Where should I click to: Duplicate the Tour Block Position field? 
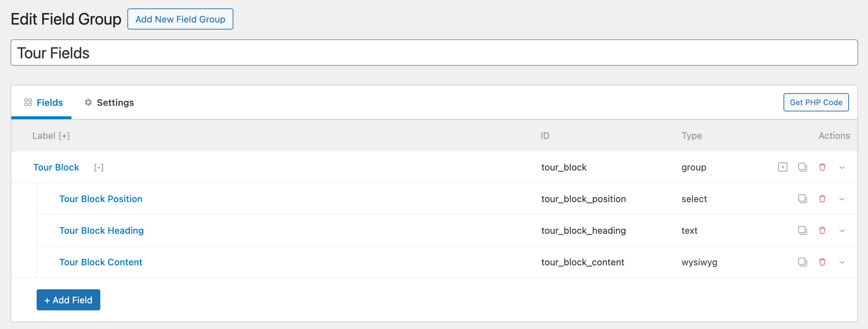802,199
